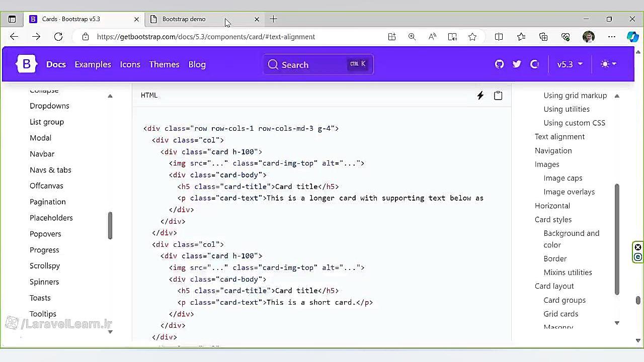Screen dimensions: 644x362
Task: Open Spinners docs page
Action: (44, 282)
